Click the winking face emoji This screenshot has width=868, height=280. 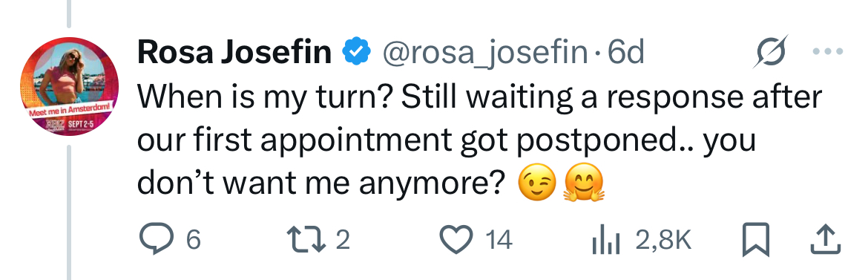pos(536,185)
